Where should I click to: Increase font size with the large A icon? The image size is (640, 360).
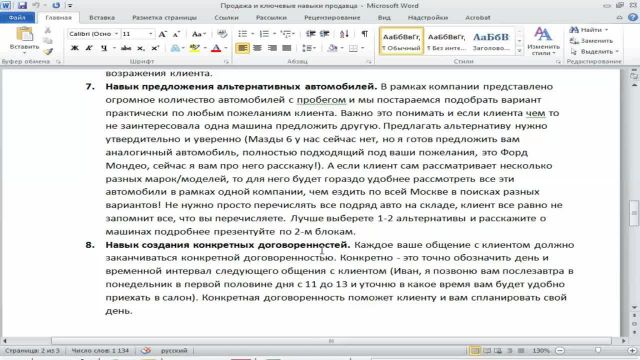tap(162, 34)
